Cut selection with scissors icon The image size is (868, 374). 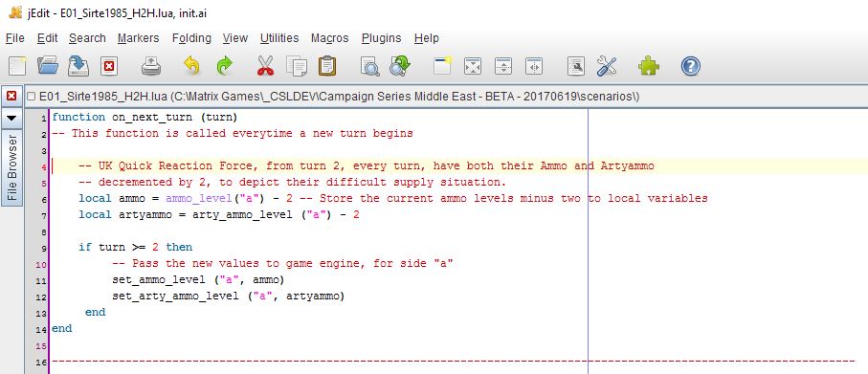tap(265, 66)
